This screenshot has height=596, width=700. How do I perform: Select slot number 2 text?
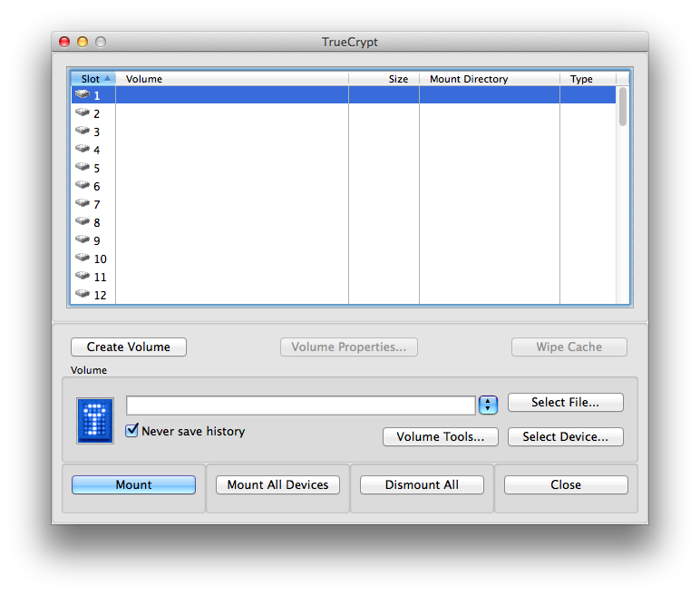point(96,114)
